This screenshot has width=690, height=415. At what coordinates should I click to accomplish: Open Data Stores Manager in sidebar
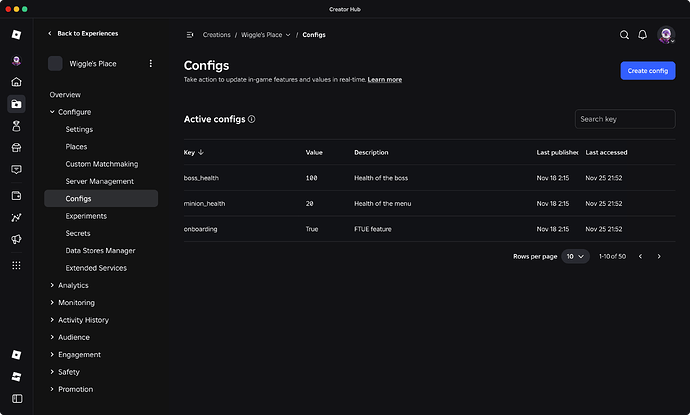click(x=100, y=251)
